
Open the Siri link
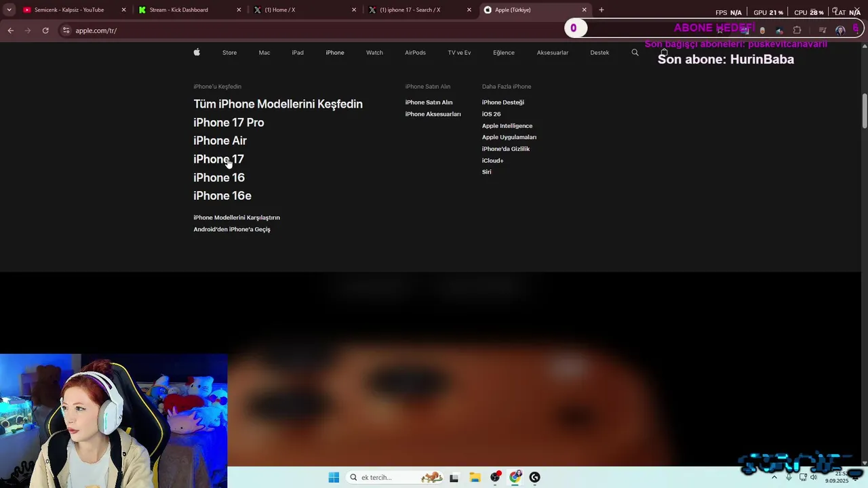486,172
